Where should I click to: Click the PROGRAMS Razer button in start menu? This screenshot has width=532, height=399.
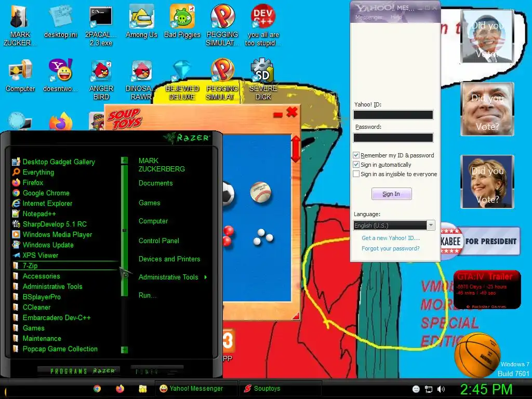(78, 371)
